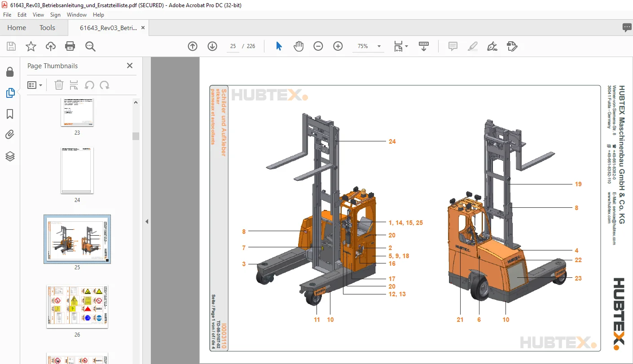Add a sticky note comment
Screen dimensions: 633x364
click(453, 46)
